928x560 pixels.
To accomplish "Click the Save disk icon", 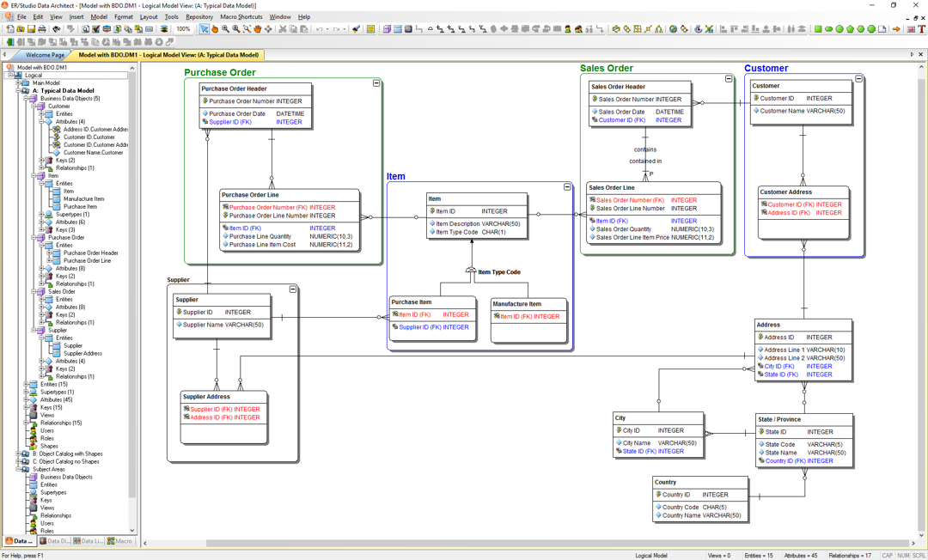I will click(x=32, y=29).
